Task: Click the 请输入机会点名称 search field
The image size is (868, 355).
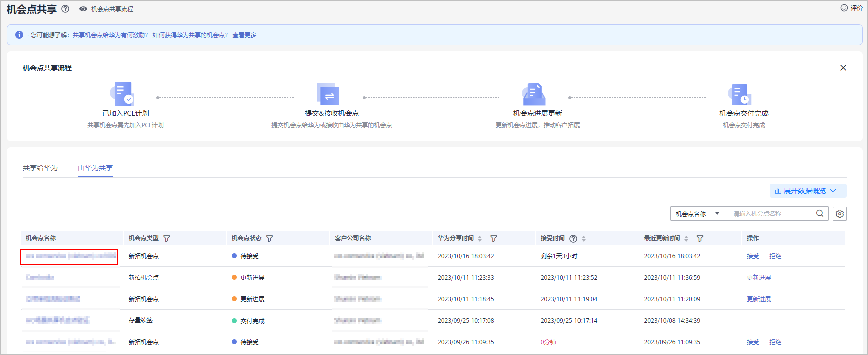Action: 771,214
